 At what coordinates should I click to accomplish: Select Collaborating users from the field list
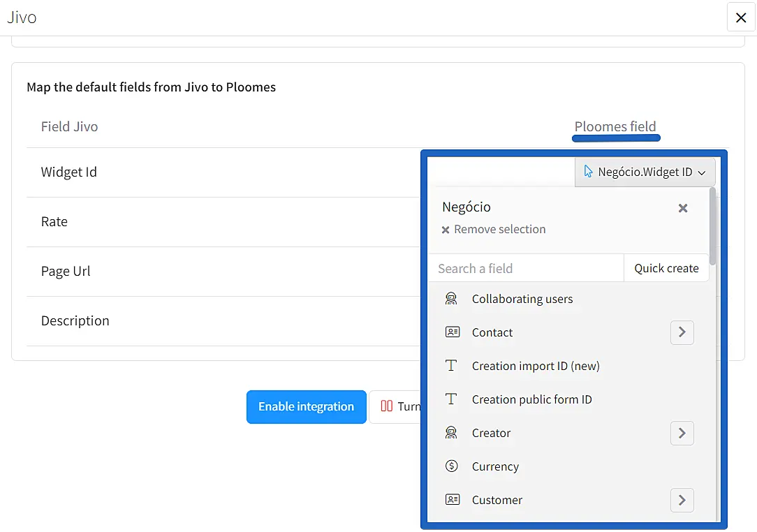pos(522,299)
